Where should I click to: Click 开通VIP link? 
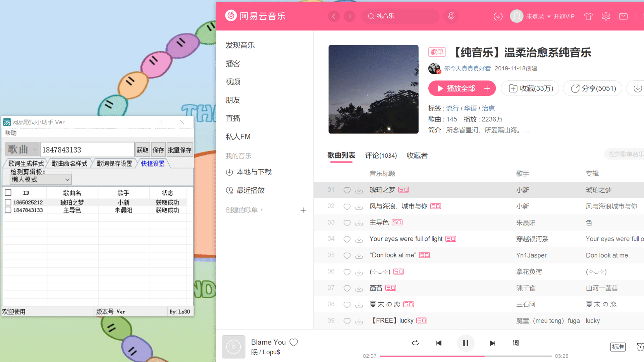click(564, 16)
